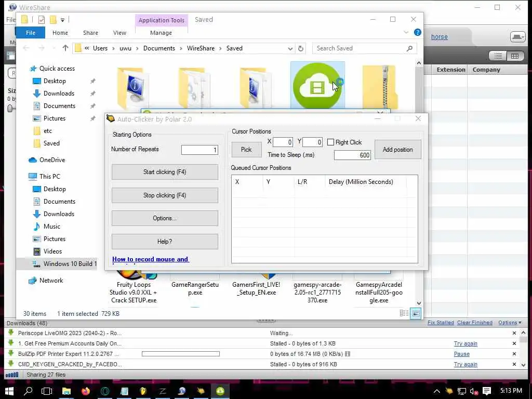The width and height of the screenshot is (532, 399).
Task: Cancel the Periscope LiveOMG download
Action: (x=514, y=333)
